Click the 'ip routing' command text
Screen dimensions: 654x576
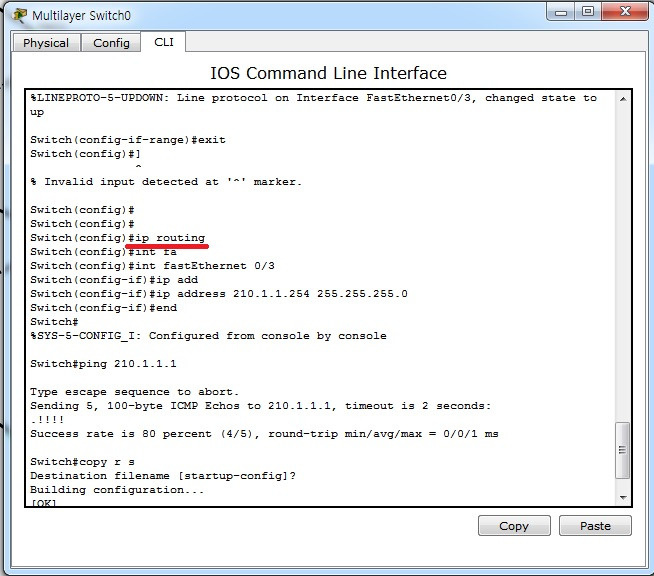tap(170, 238)
